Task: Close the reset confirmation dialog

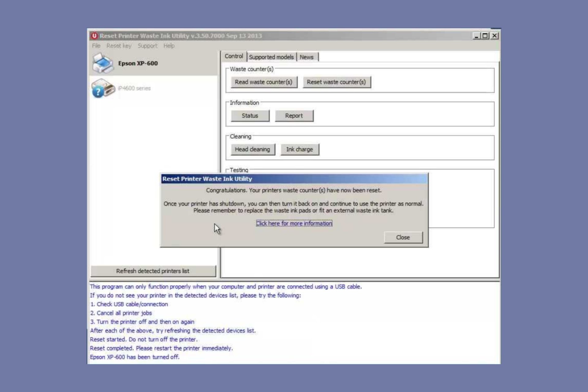Action: (403, 237)
